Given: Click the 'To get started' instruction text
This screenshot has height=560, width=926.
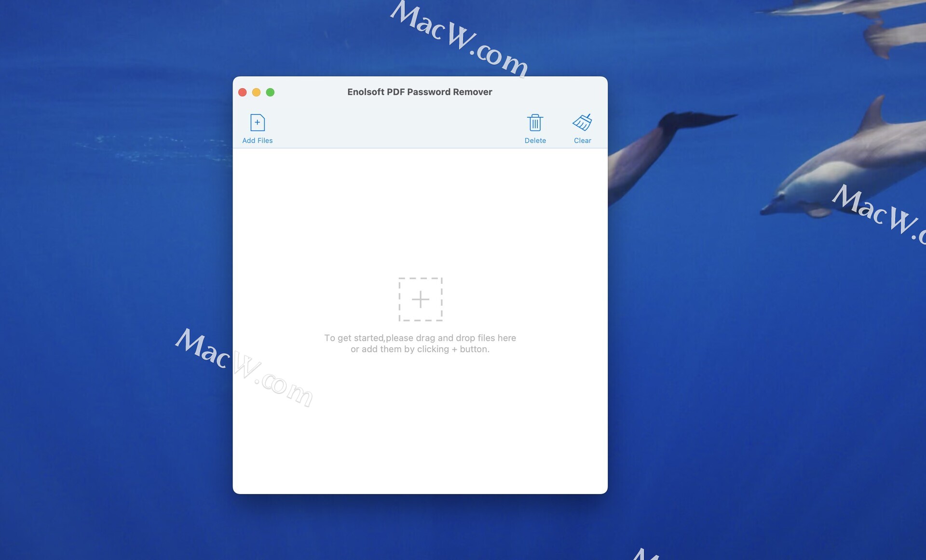Looking at the screenshot, I should [x=420, y=344].
